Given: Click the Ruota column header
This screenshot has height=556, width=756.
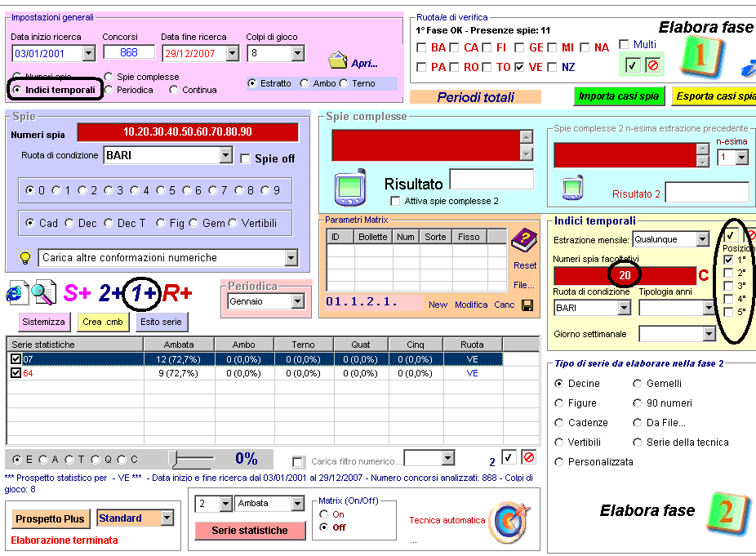Looking at the screenshot, I should 472,345.
